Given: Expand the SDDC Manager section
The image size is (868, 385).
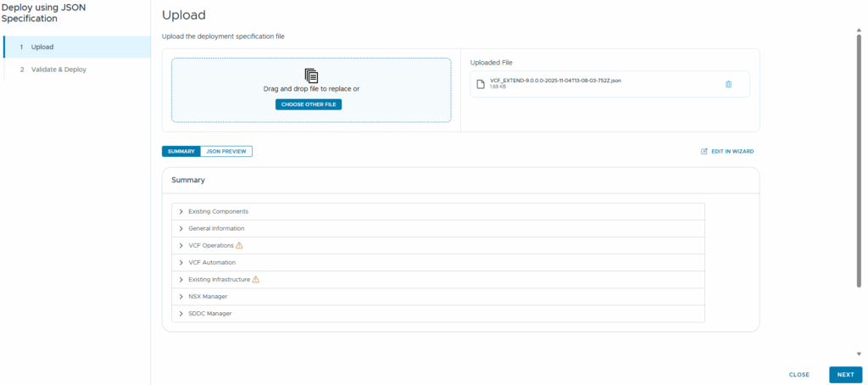Looking at the screenshot, I should tap(438, 314).
